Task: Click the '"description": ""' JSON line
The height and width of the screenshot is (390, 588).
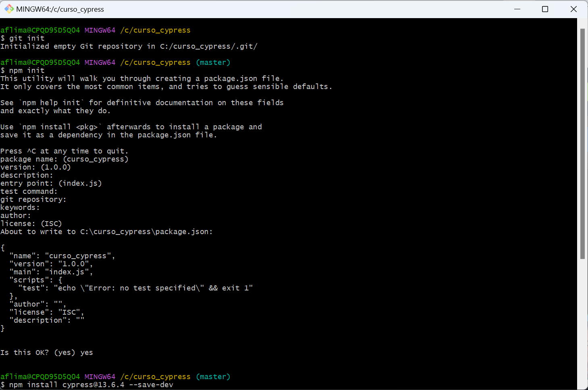Action: click(47, 320)
